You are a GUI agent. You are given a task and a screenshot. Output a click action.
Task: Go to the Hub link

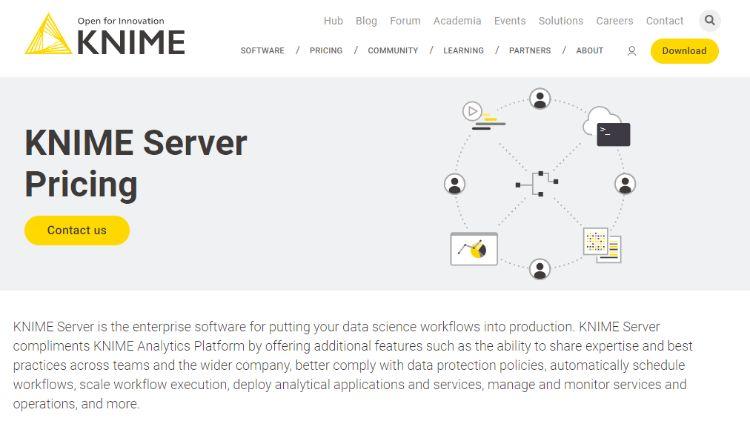click(333, 21)
